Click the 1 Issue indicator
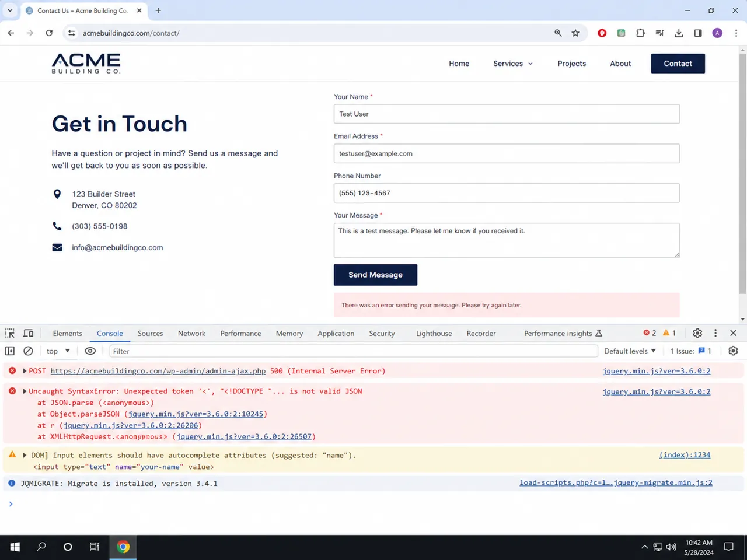The image size is (747, 560). click(690, 351)
